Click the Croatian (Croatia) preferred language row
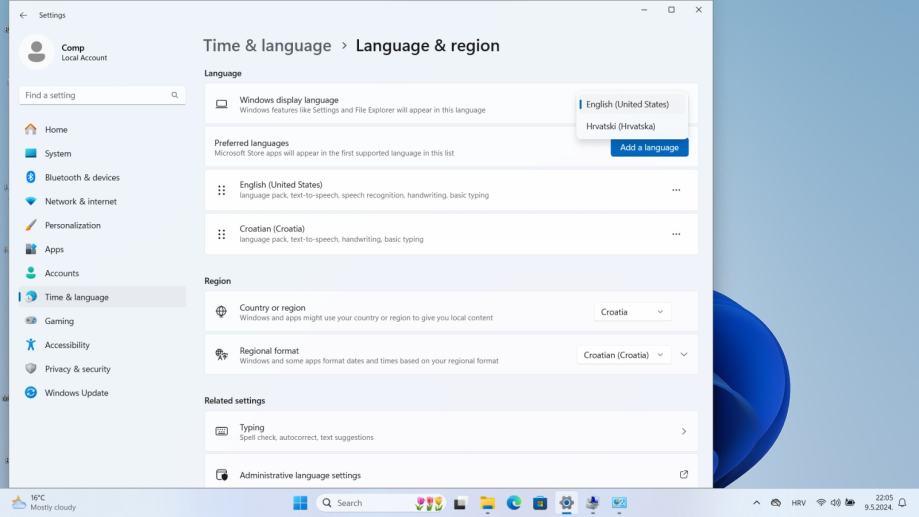 tap(451, 234)
